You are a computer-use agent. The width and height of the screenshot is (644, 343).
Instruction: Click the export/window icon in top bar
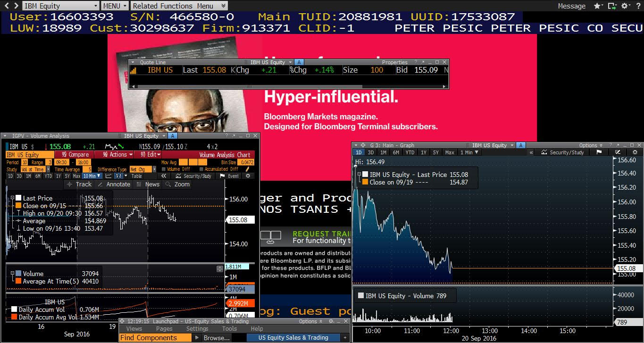pyautogui.click(x=612, y=6)
